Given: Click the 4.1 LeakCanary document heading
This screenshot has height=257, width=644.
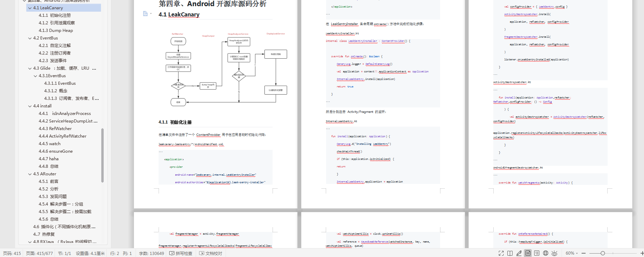Looking at the screenshot, I should point(179,14).
